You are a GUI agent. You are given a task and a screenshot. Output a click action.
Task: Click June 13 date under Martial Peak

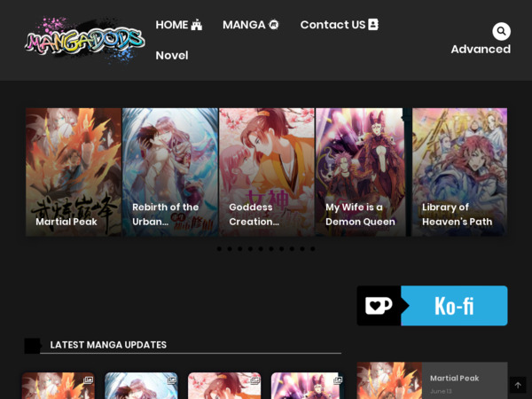point(441,391)
